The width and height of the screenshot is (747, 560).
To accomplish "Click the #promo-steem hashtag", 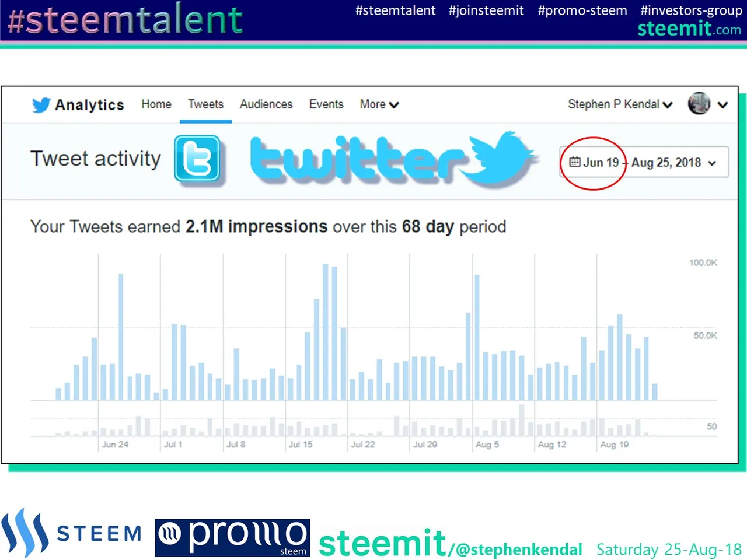I will click(582, 10).
